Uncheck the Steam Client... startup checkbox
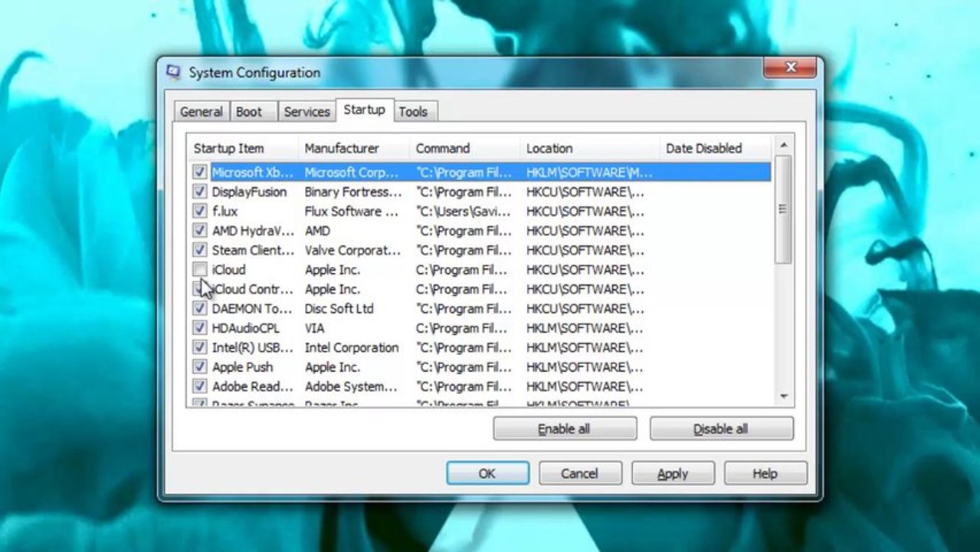The height and width of the screenshot is (552, 980). 200,250
